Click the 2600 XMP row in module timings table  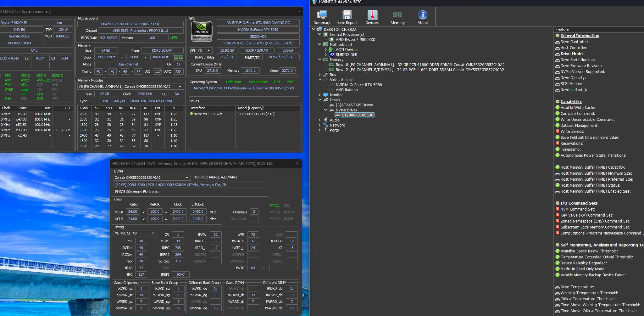130,114
